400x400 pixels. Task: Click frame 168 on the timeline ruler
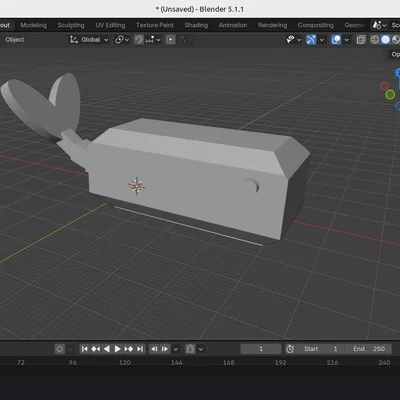[x=229, y=362]
